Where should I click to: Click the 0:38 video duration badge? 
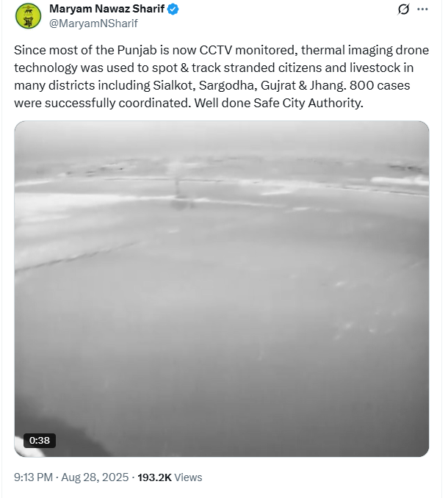click(40, 441)
